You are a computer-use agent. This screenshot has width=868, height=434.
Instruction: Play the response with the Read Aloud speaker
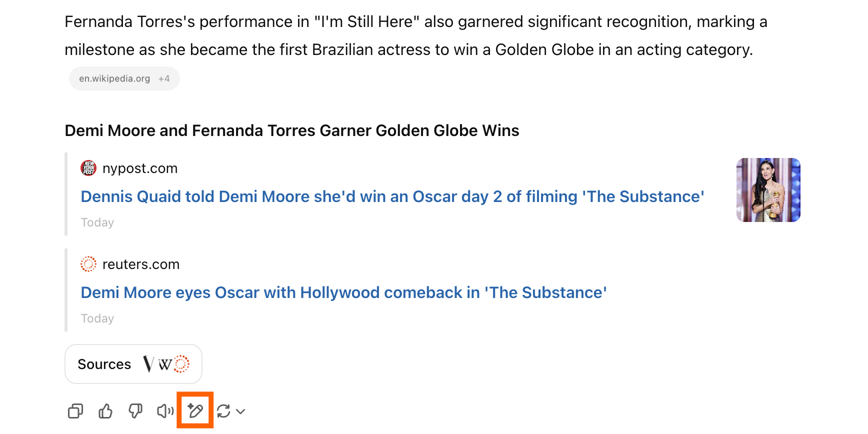click(165, 411)
